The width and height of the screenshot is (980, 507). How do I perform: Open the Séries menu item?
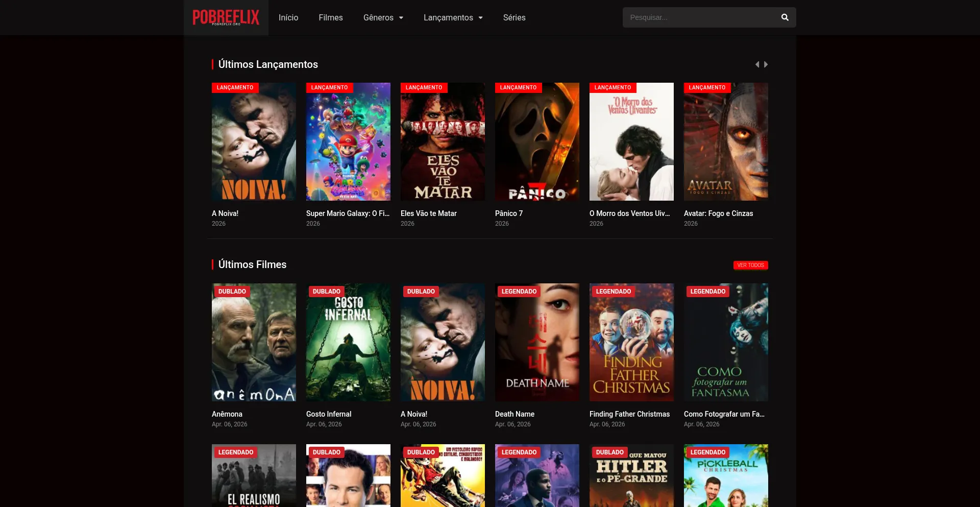(x=514, y=17)
